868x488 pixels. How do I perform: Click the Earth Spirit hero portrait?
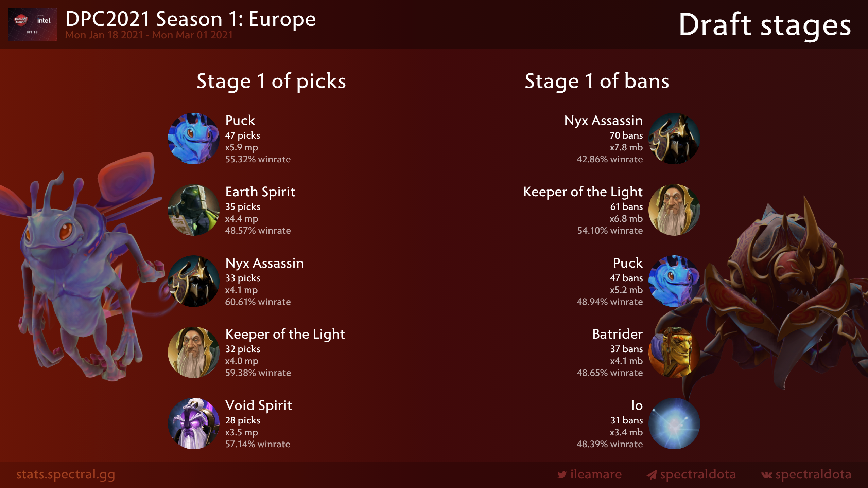point(194,210)
